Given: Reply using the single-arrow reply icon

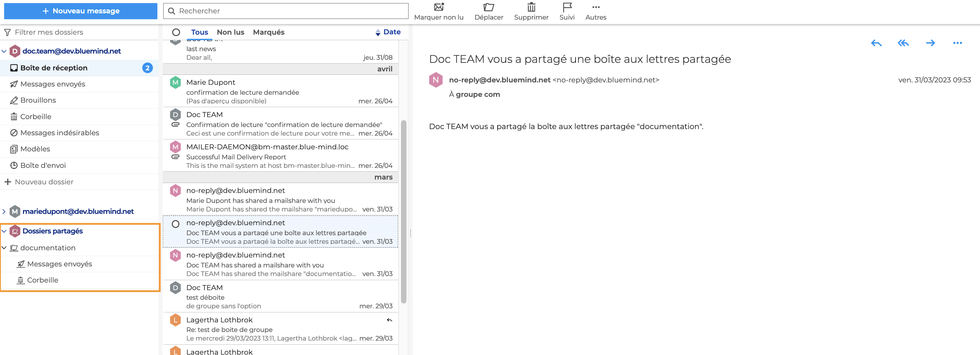Looking at the screenshot, I should [876, 43].
